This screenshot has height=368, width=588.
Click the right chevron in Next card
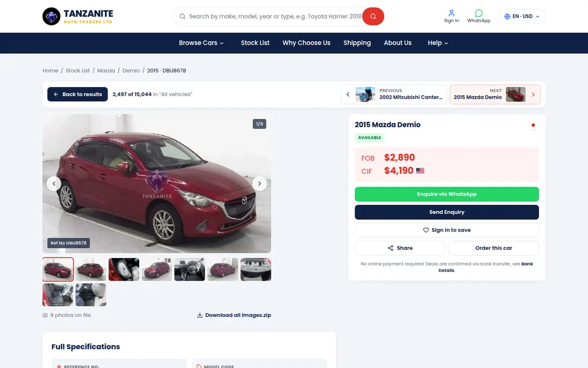pos(533,94)
